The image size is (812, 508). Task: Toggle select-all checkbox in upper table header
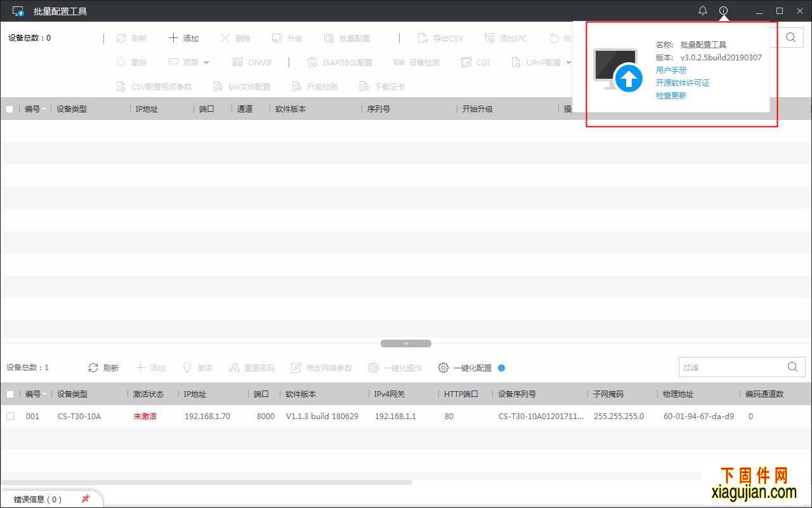click(x=10, y=109)
